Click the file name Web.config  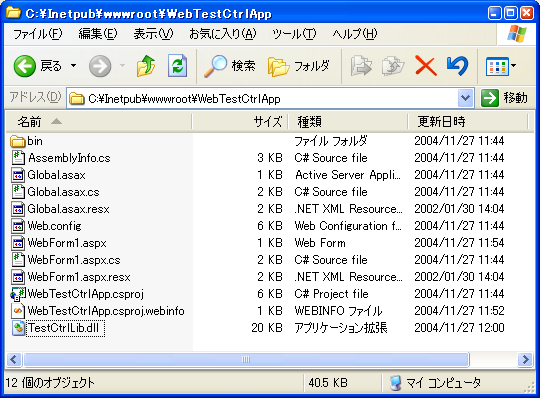[54, 226]
